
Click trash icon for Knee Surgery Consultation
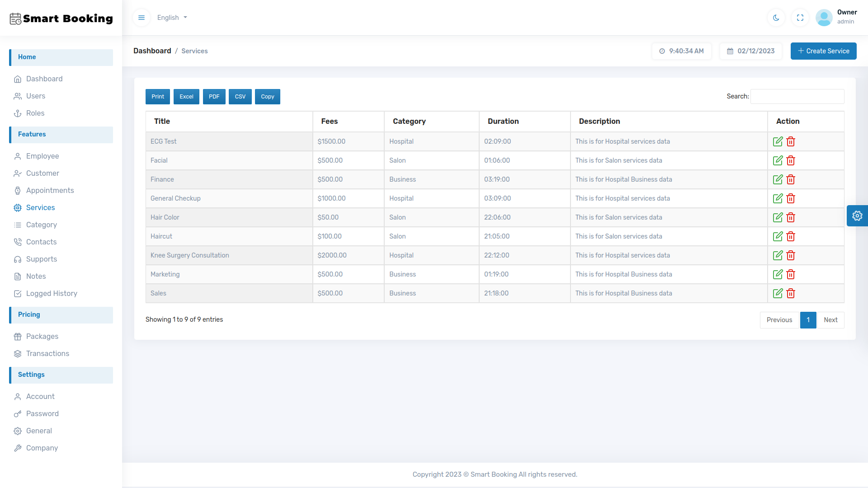click(x=791, y=255)
